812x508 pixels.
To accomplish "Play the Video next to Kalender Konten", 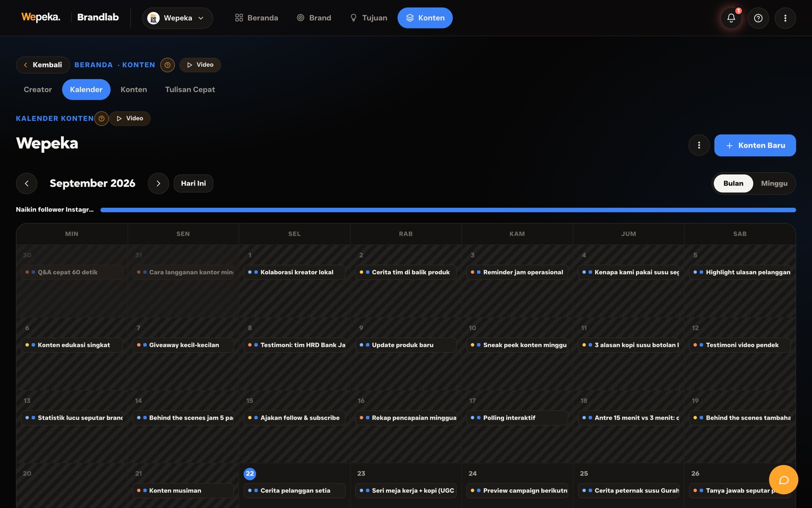I will pyautogui.click(x=130, y=118).
